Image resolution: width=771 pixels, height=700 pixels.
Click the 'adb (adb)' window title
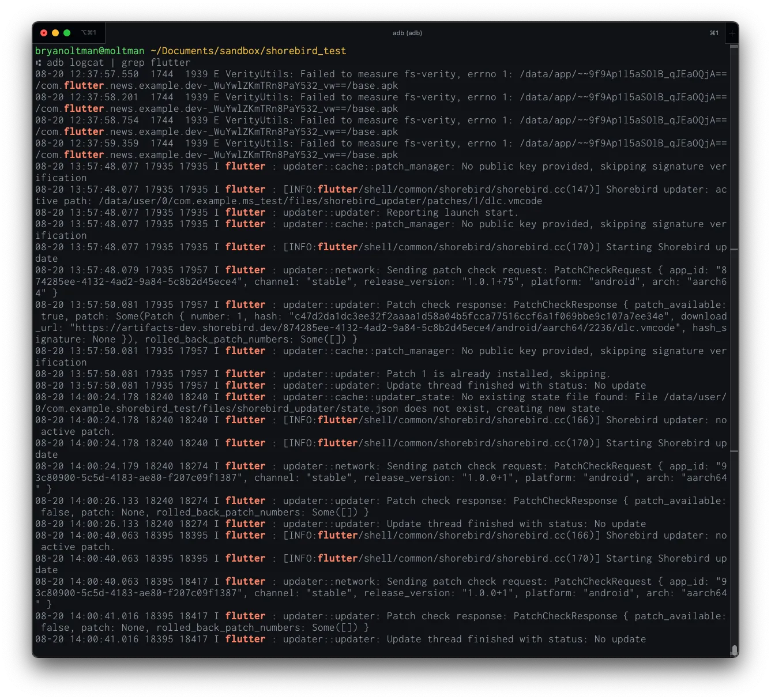(x=407, y=33)
